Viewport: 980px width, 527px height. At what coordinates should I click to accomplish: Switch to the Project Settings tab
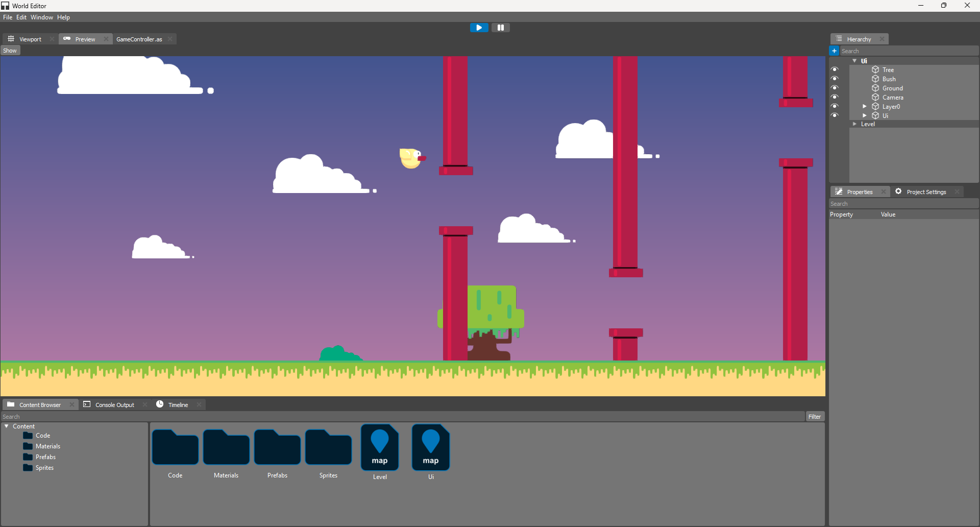click(926, 192)
